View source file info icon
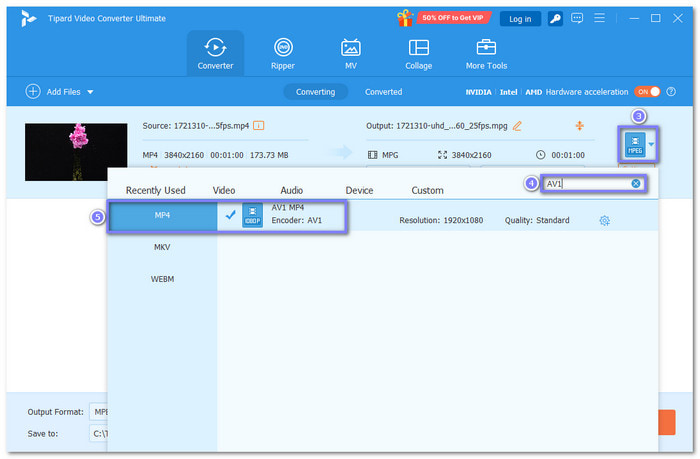This screenshot has width=700, height=459. pyautogui.click(x=258, y=125)
